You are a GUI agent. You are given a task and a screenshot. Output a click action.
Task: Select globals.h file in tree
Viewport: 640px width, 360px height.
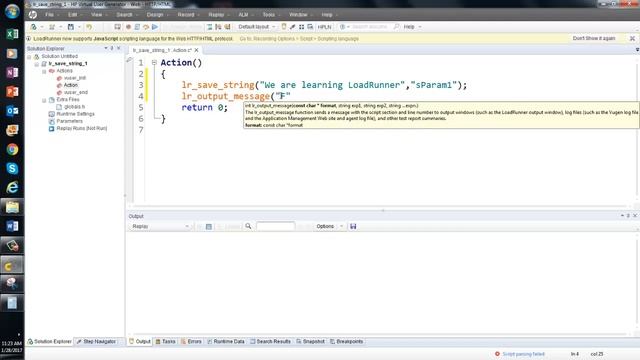pyautogui.click(x=74, y=107)
